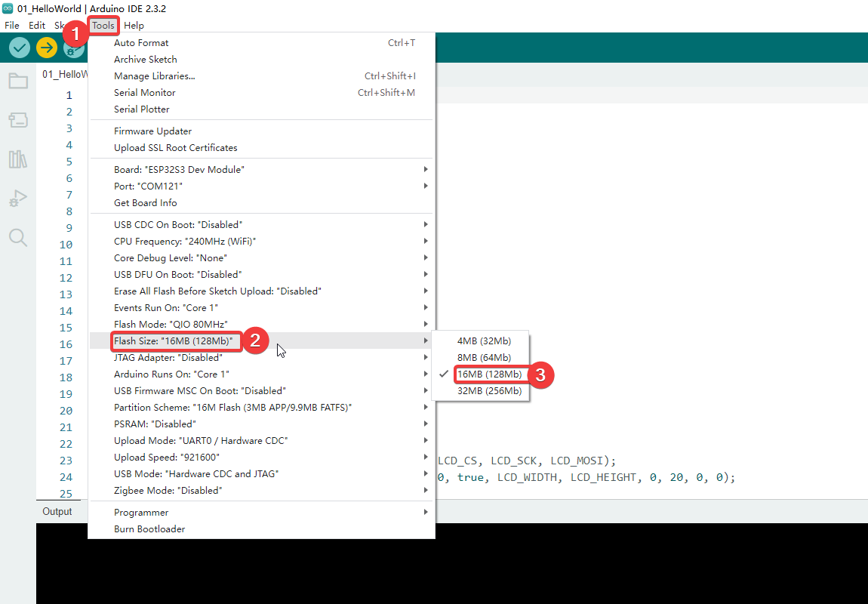Click Flash Size "16MB (128Mb)" entry
Image resolution: width=868 pixels, height=604 pixels.
[261, 341]
